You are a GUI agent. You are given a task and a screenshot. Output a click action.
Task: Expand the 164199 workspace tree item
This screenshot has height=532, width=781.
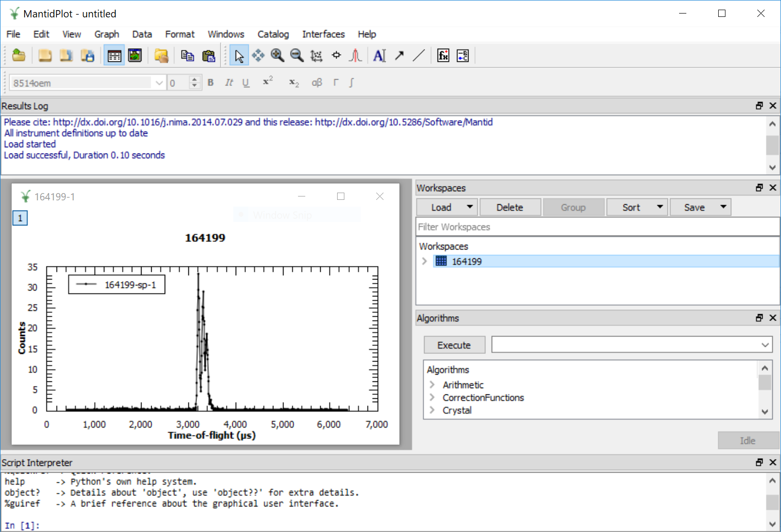[425, 261]
